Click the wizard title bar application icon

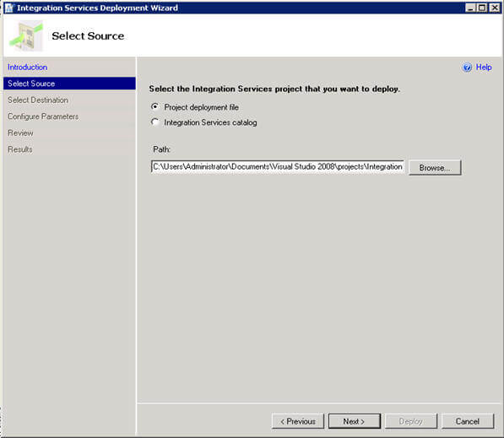click(x=9, y=8)
